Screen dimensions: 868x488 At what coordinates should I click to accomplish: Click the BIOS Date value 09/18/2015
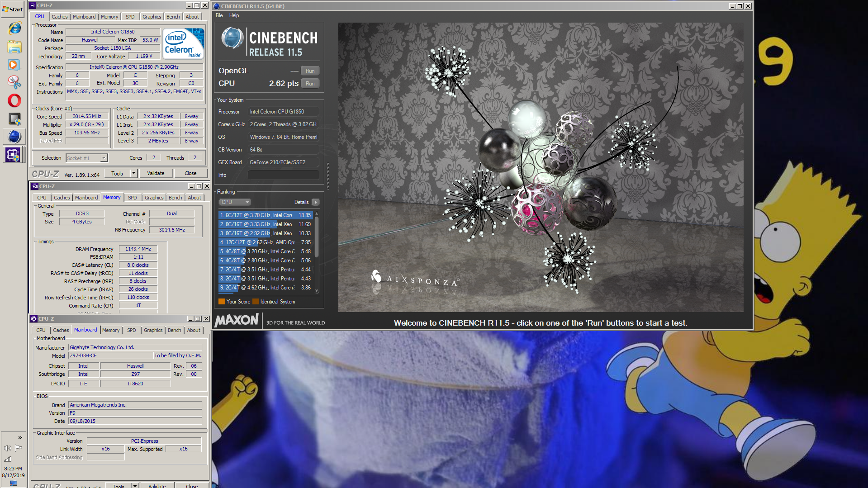pyautogui.click(x=135, y=421)
